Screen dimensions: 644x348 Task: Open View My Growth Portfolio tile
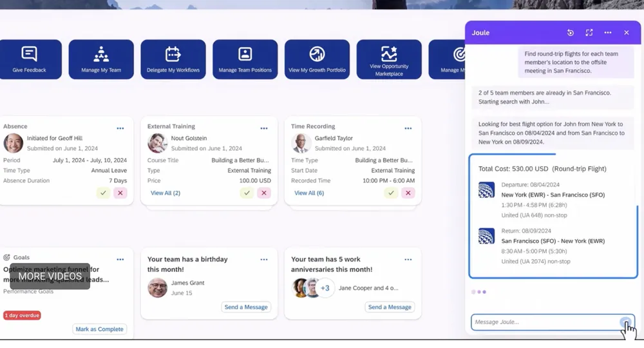click(317, 59)
